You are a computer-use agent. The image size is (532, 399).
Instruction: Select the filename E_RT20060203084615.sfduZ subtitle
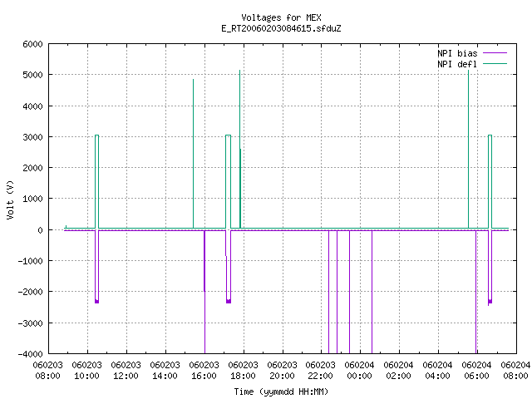pos(281,28)
